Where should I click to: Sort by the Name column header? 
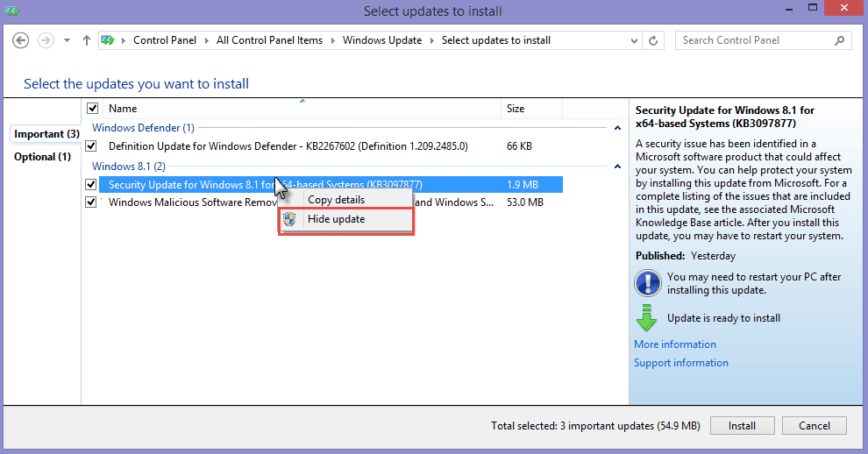point(302,109)
